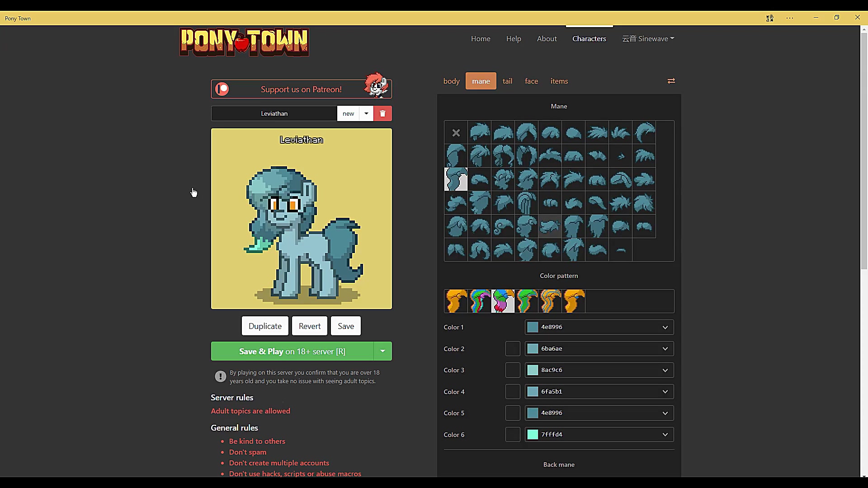Image resolution: width=868 pixels, height=488 pixels.
Task: Select the first orange color pattern
Action: (456, 301)
